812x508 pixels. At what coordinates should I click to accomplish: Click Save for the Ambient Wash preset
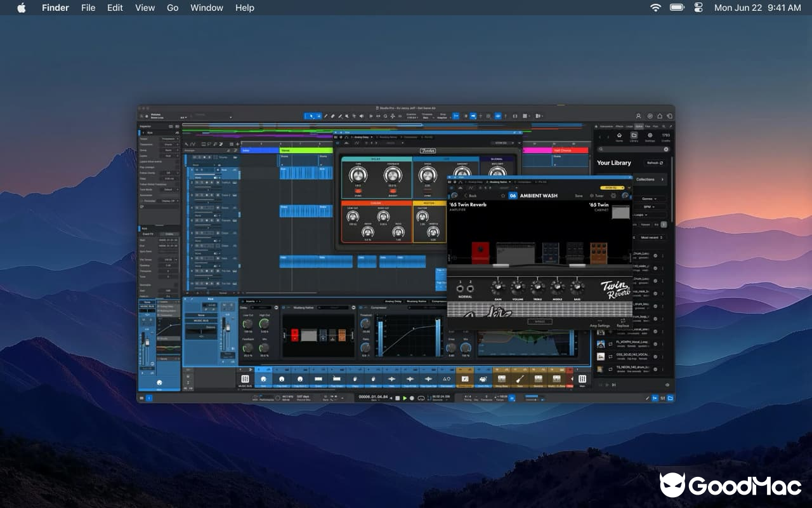(x=579, y=196)
